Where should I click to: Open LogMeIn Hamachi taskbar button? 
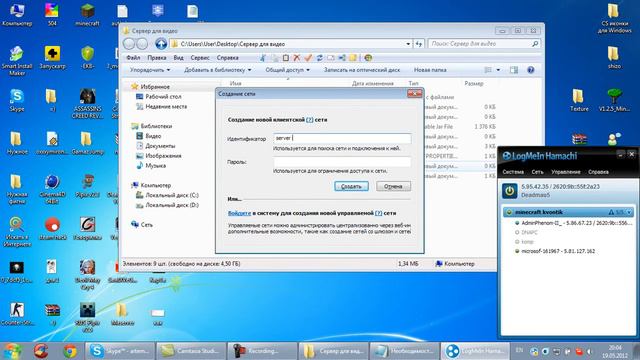coord(475,351)
